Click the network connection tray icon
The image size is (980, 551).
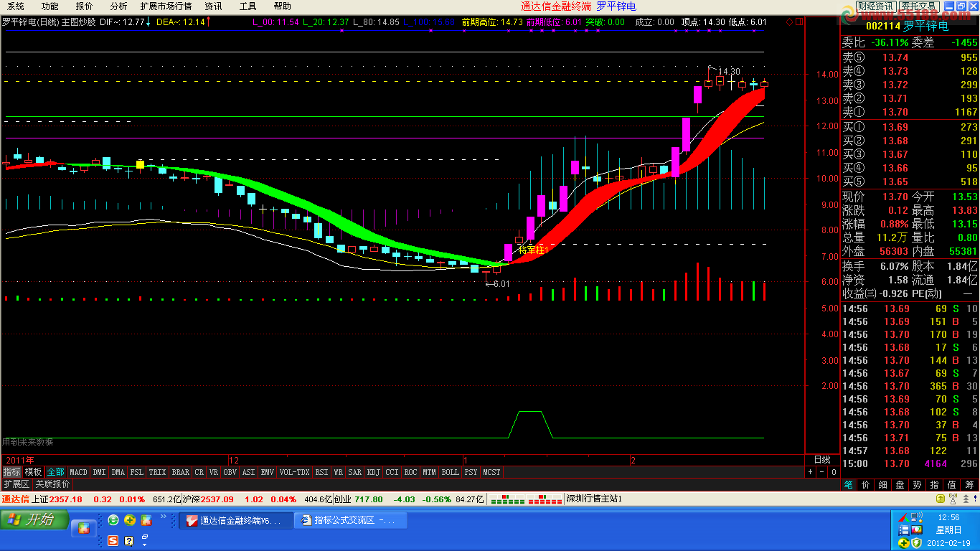pyautogui.click(x=916, y=517)
